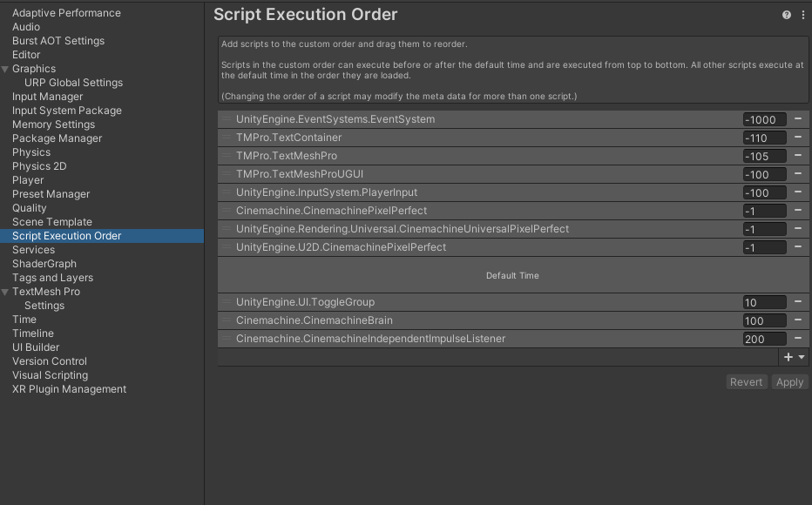Viewport: 812px width, 505px height.
Task: Open the three-dot options menu in the header
Action: pos(802,15)
